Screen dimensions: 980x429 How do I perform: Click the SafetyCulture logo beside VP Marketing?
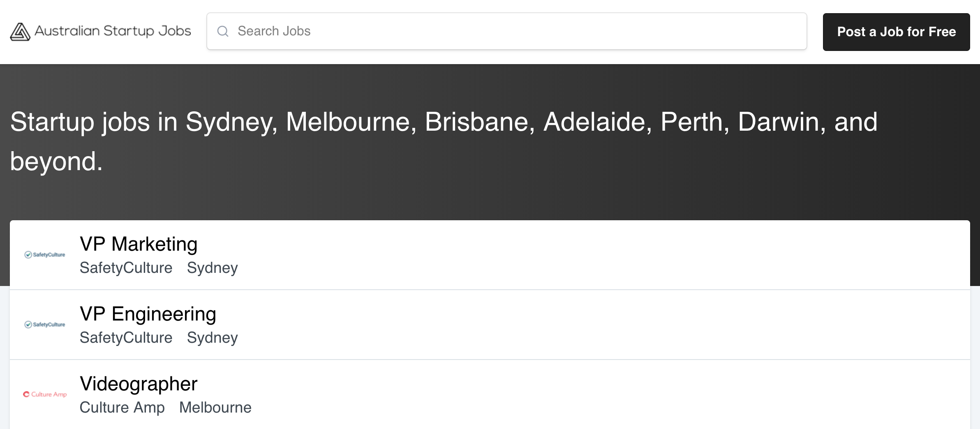pyautogui.click(x=45, y=254)
